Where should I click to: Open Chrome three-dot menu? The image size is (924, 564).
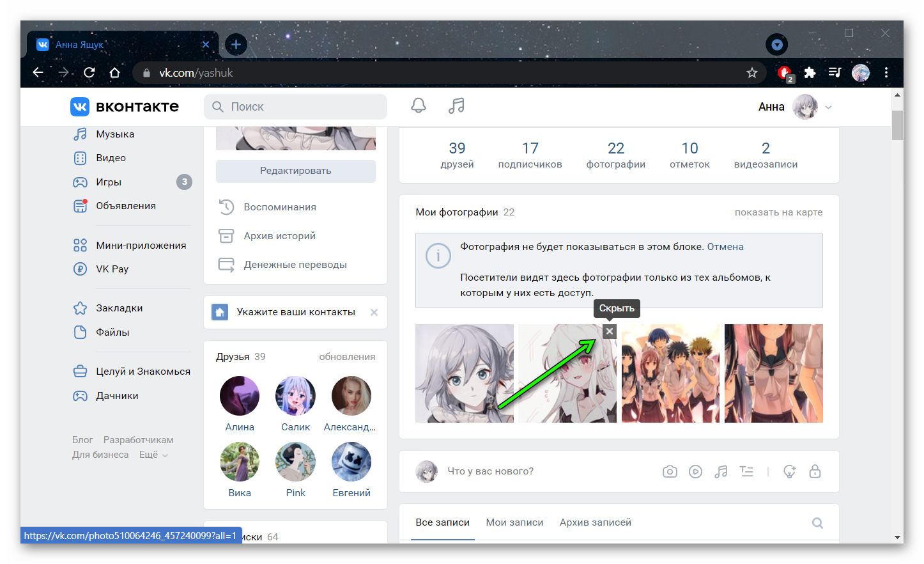click(886, 72)
